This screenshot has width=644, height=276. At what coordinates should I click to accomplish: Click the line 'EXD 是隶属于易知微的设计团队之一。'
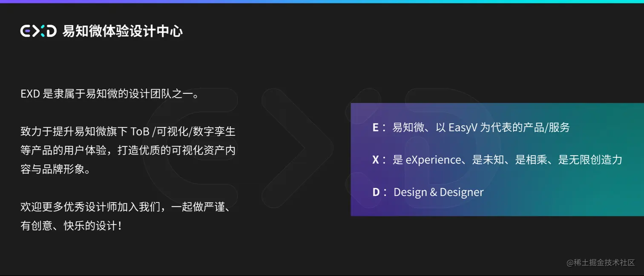pyautogui.click(x=110, y=94)
